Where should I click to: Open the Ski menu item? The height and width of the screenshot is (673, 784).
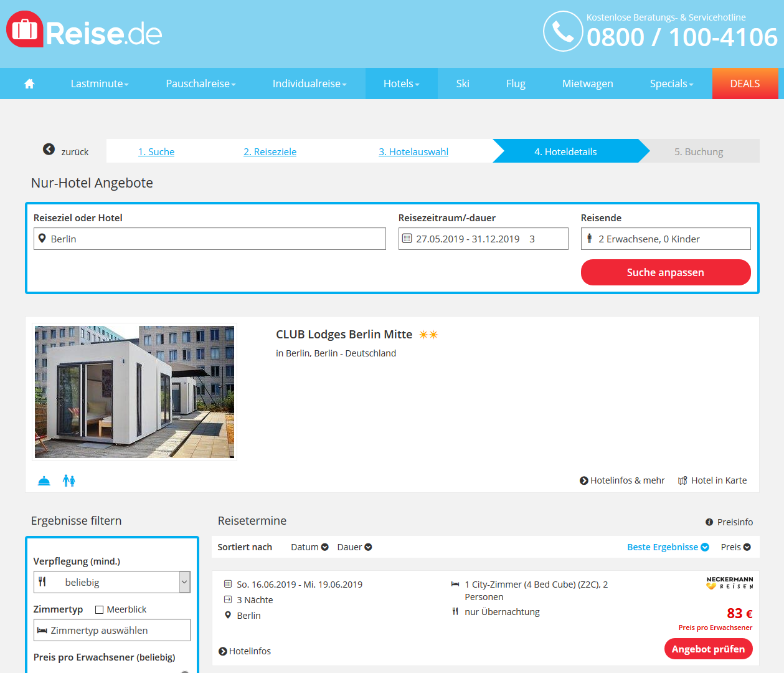click(463, 84)
